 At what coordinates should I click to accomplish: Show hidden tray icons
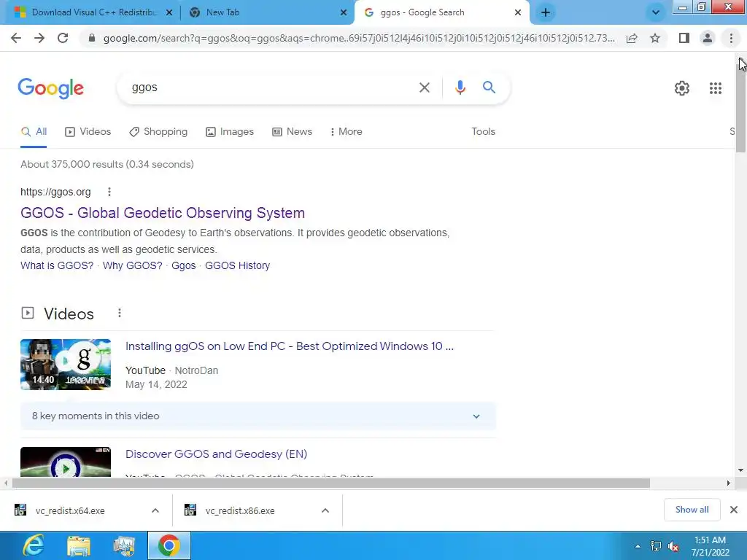638,546
